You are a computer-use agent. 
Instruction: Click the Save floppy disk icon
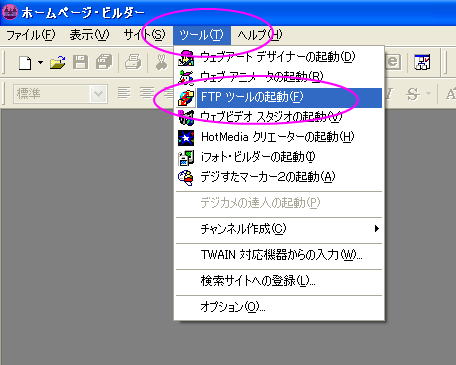click(80, 62)
